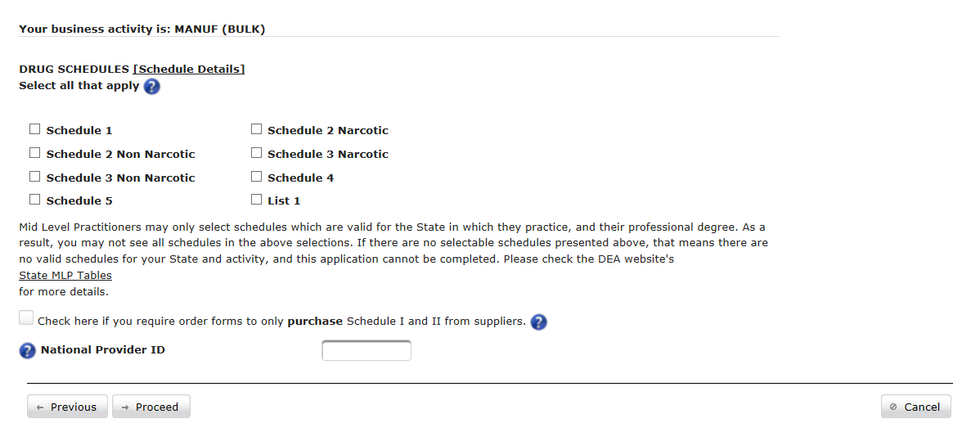The width and height of the screenshot is (980, 441).
Task: Click the National Provider ID input field
Action: coord(366,351)
